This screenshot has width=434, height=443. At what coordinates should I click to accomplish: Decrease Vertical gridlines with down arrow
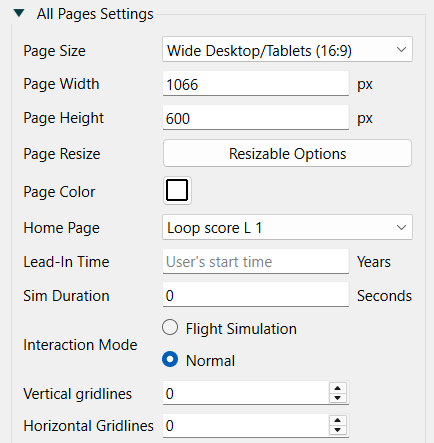(338, 398)
